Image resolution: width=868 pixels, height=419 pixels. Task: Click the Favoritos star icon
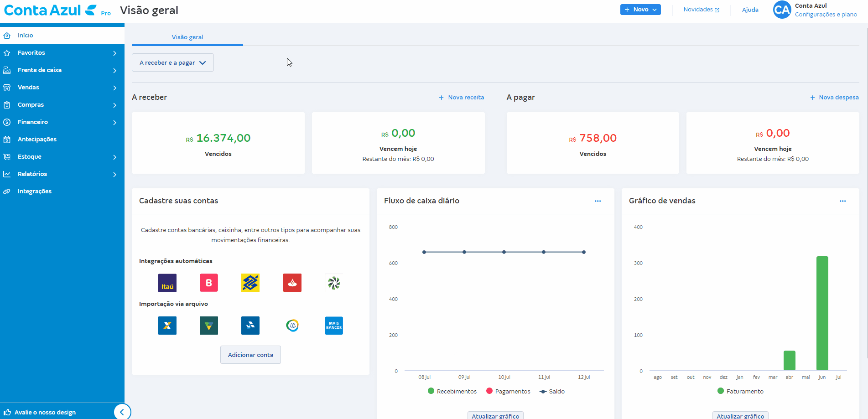pyautogui.click(x=7, y=53)
